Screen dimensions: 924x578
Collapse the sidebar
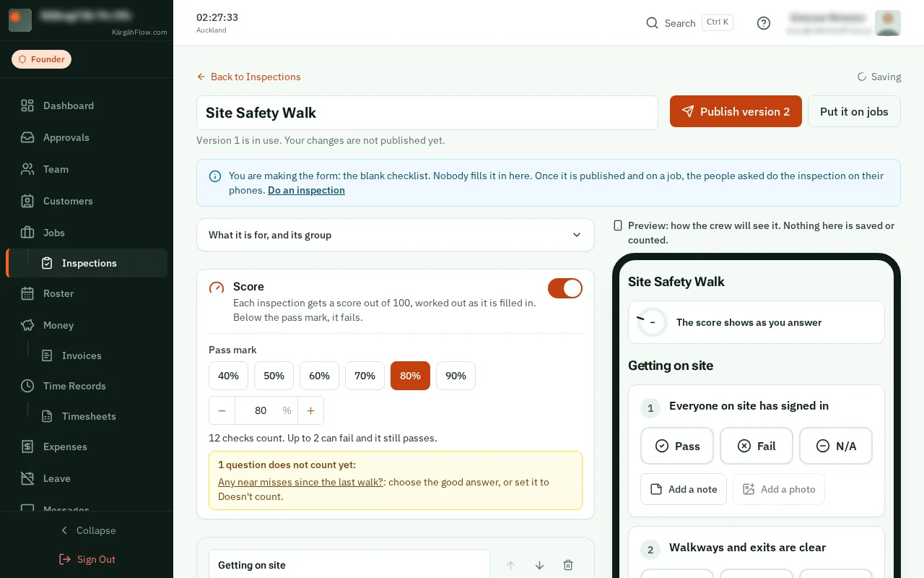[87, 530]
